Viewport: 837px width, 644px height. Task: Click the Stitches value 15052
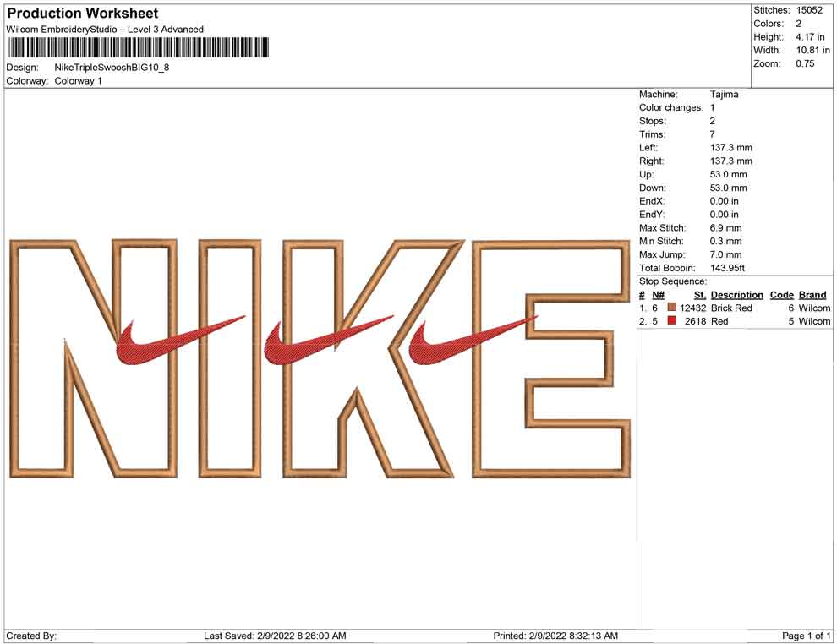point(808,10)
